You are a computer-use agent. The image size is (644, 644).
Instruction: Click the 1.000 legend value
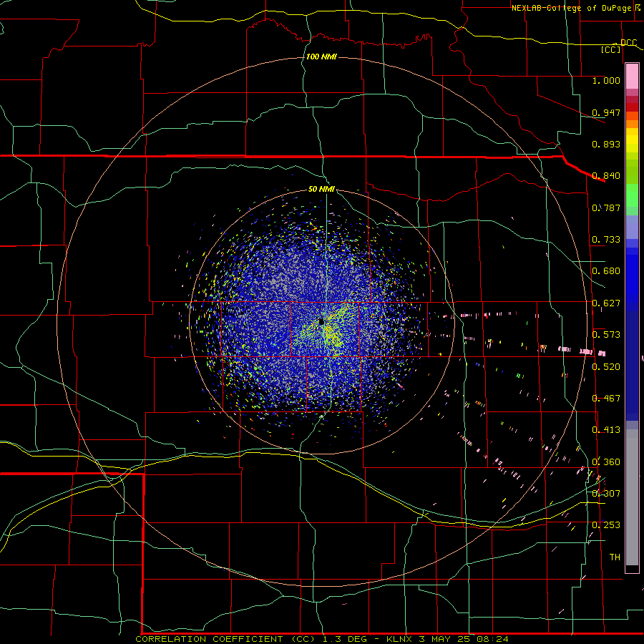tap(606, 80)
